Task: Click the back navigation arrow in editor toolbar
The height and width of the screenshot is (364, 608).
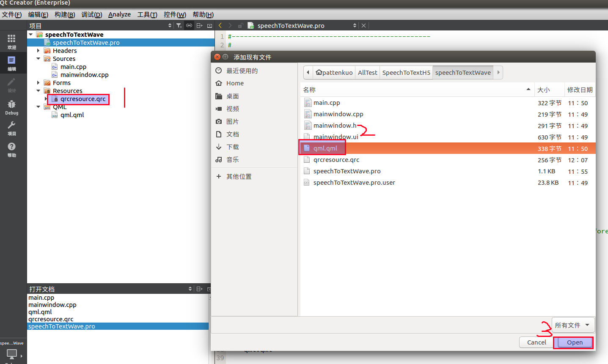Action: (x=220, y=25)
